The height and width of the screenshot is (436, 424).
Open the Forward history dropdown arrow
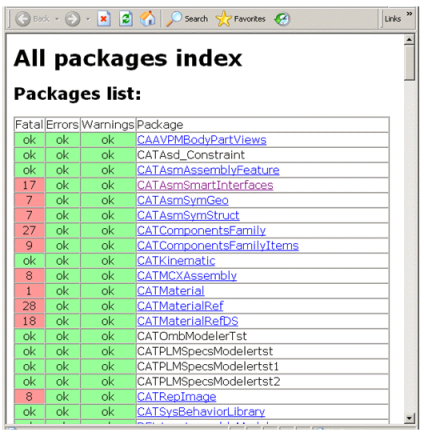click(x=88, y=19)
